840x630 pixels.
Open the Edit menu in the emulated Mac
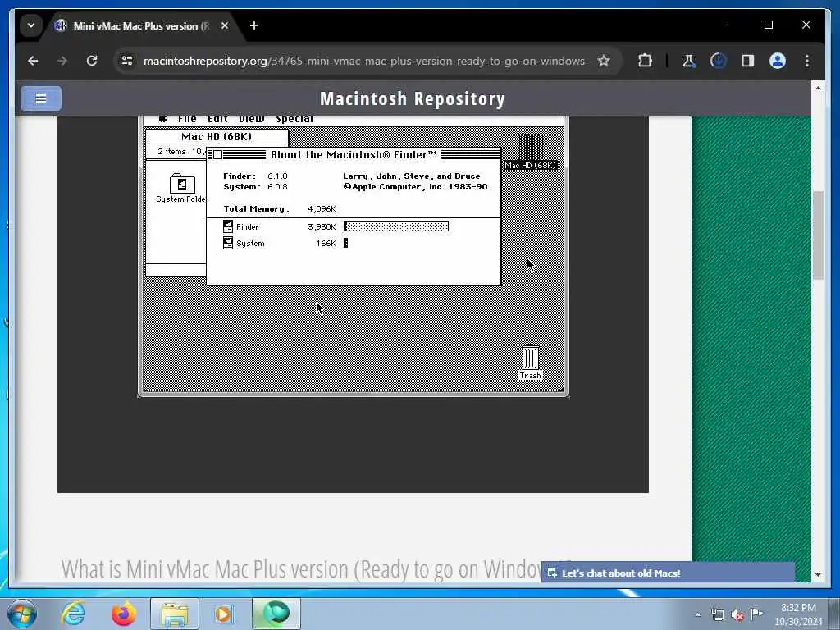click(217, 119)
